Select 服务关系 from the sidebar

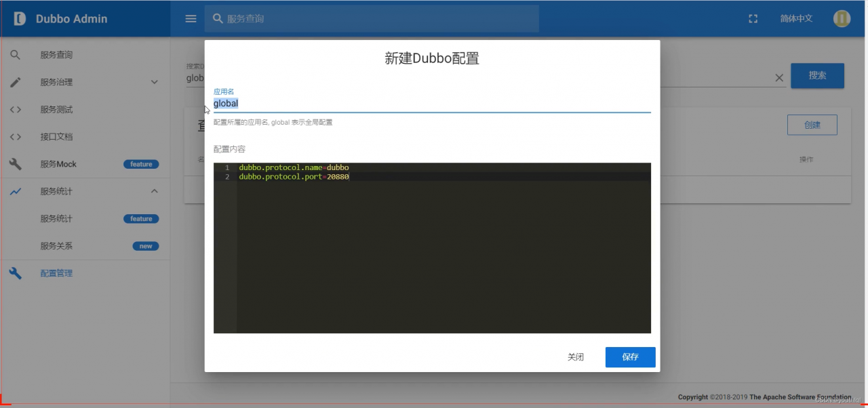coord(56,245)
